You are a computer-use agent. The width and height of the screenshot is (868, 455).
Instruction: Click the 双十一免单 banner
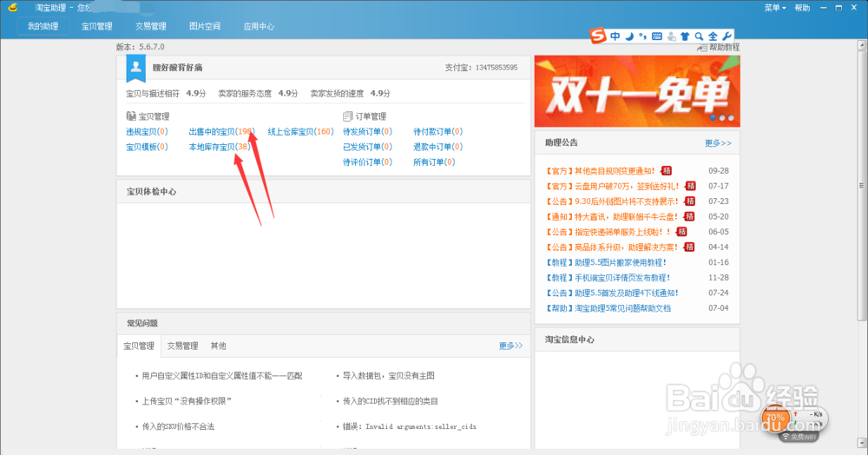click(637, 91)
